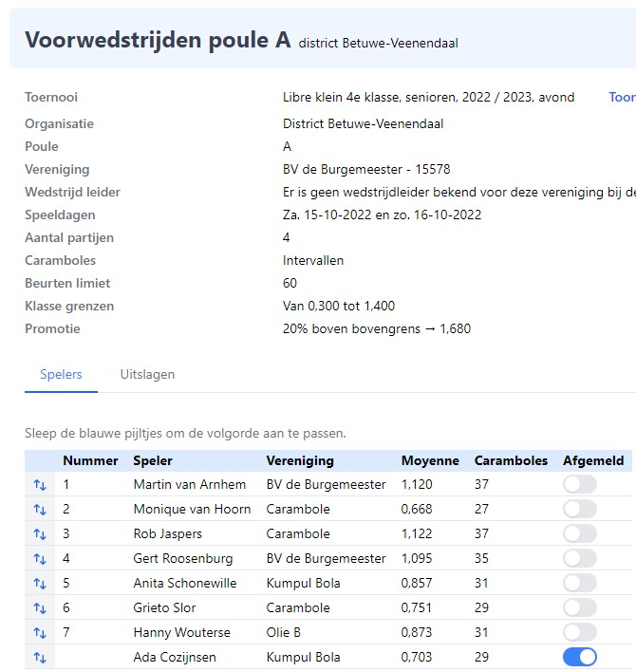Click the Nummer column header

(90, 460)
